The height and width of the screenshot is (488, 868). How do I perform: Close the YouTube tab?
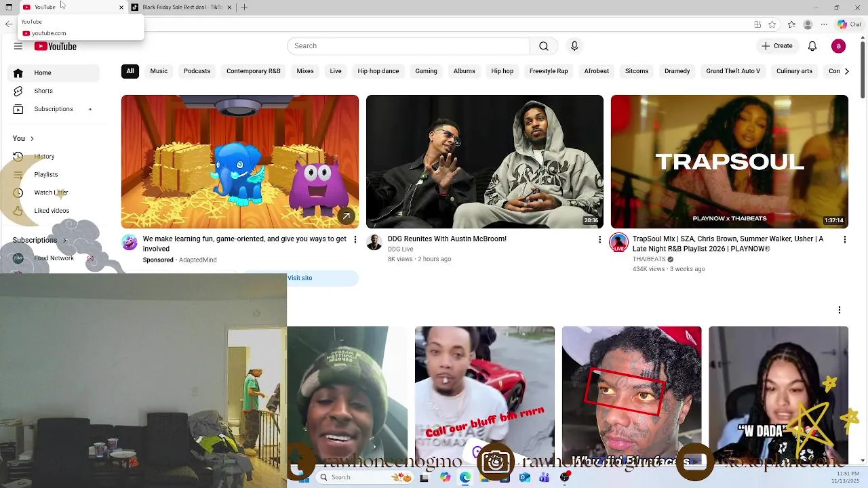coord(121,7)
